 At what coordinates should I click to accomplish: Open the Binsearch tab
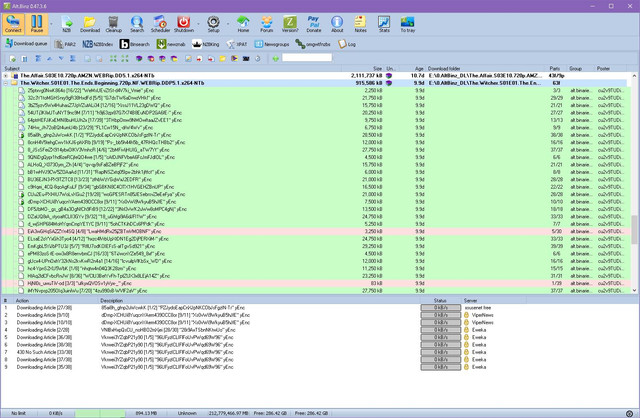tap(135, 44)
